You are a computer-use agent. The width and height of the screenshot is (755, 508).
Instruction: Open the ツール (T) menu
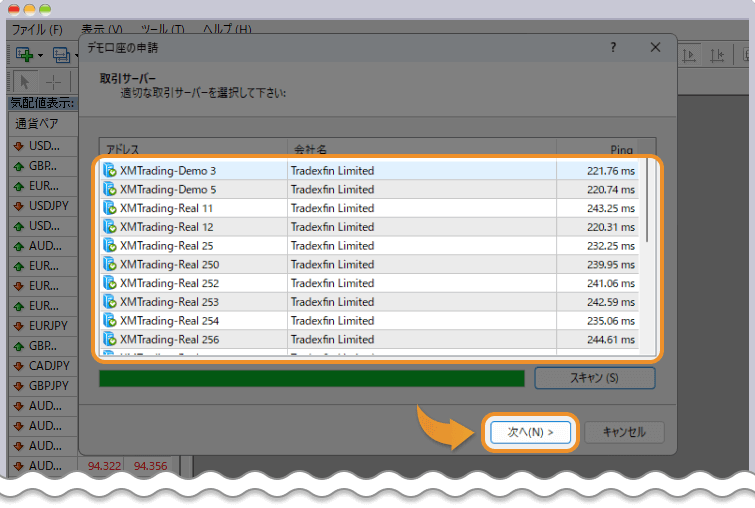(x=162, y=29)
